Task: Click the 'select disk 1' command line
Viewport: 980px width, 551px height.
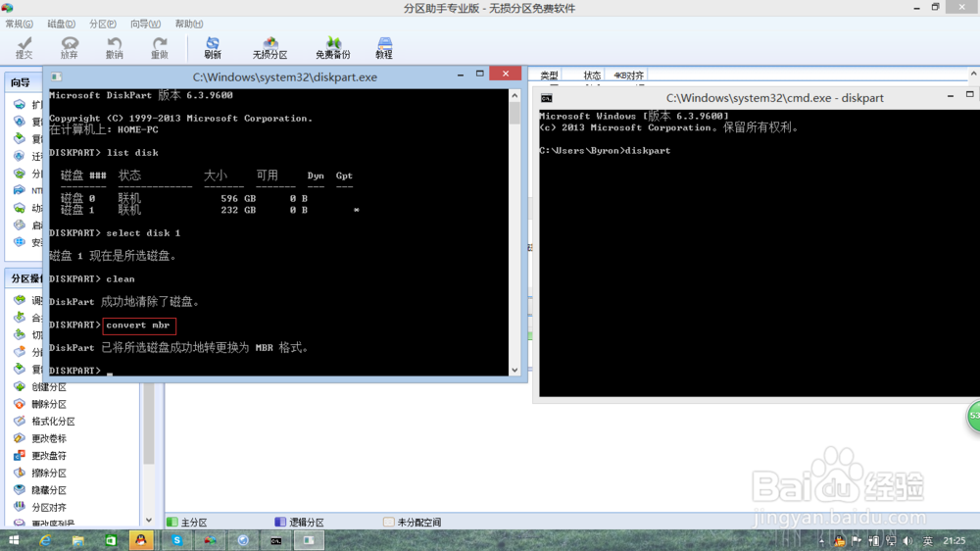Action: [115, 233]
